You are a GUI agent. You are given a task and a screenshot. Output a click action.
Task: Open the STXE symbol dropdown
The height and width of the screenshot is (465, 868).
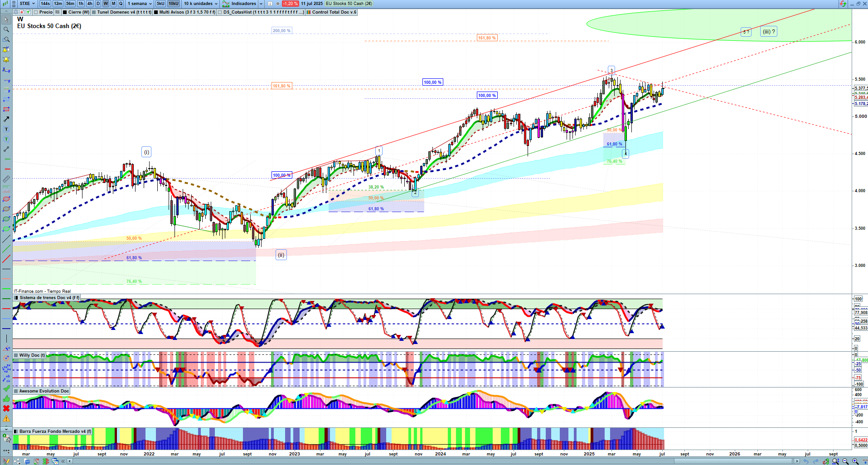pos(27,4)
